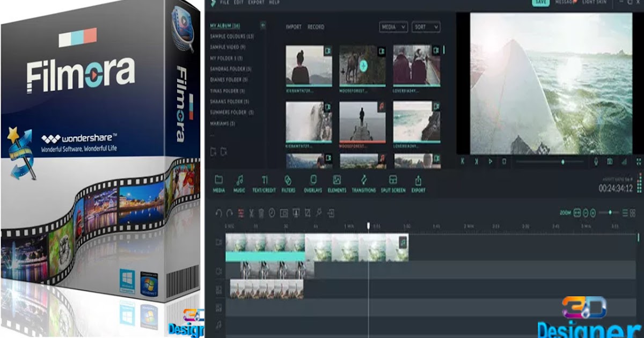Switch timeline to grid view
The image size is (644, 338).
[634, 213]
